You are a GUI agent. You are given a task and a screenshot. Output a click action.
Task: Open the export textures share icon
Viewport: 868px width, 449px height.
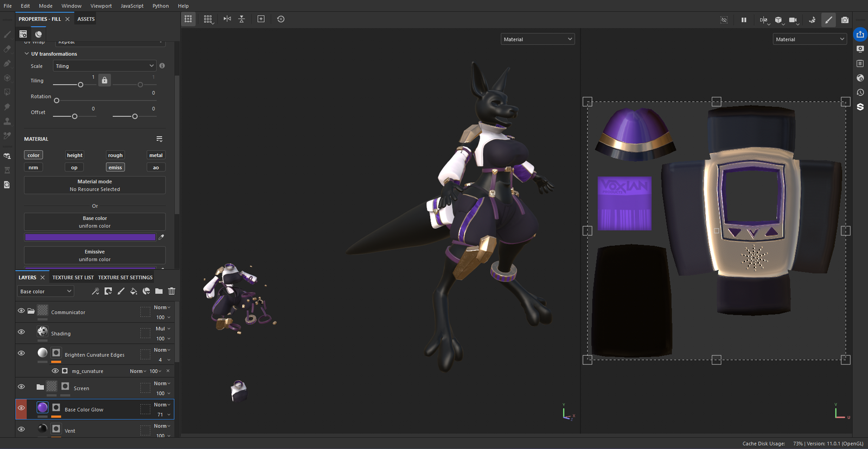click(x=860, y=34)
